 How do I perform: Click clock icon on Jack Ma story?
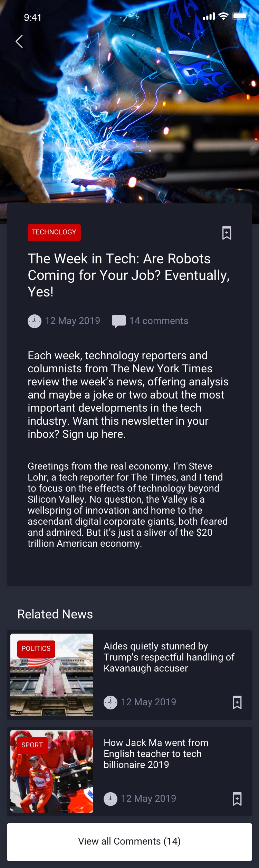[111, 799]
